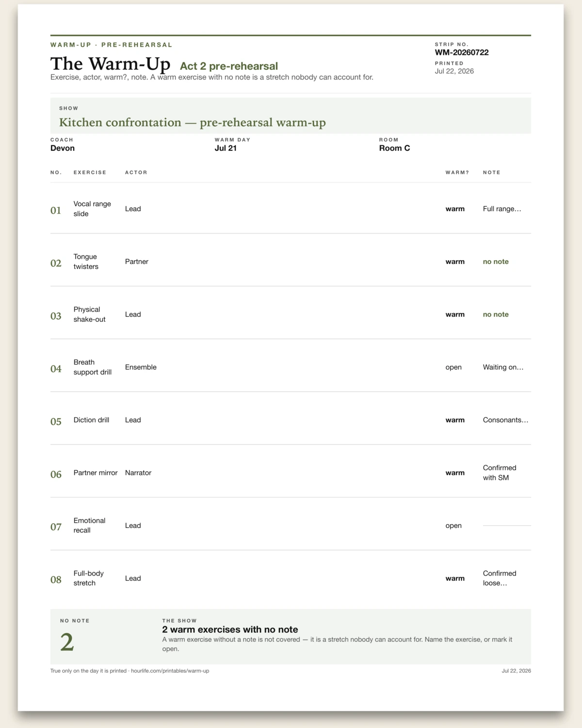Click the WARM? column header
The height and width of the screenshot is (728, 582).
457,172
